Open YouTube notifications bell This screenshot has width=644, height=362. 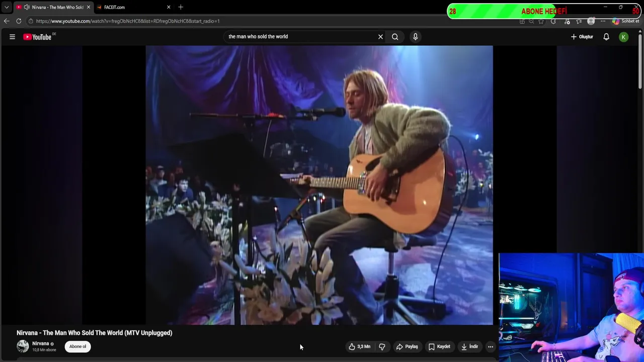click(x=606, y=37)
